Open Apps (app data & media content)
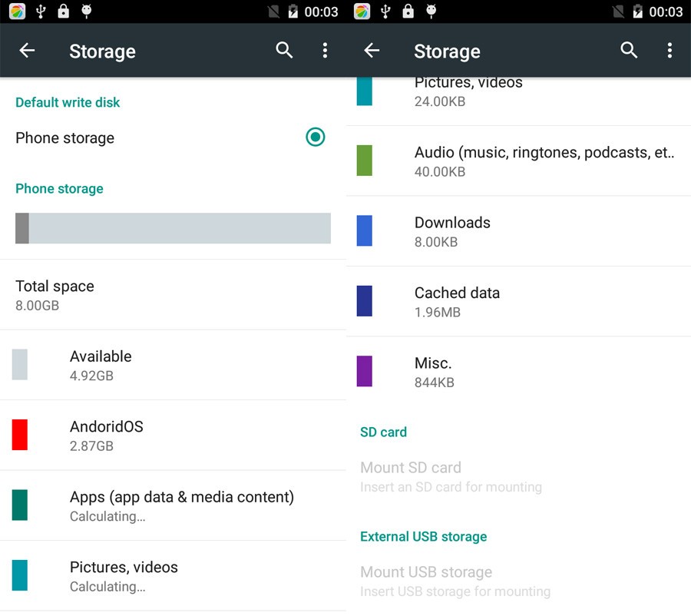The height and width of the screenshot is (616, 691). coord(181,505)
